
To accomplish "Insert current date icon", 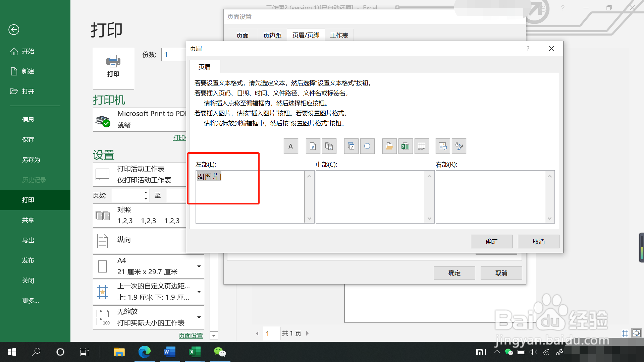I will pos(351,146).
